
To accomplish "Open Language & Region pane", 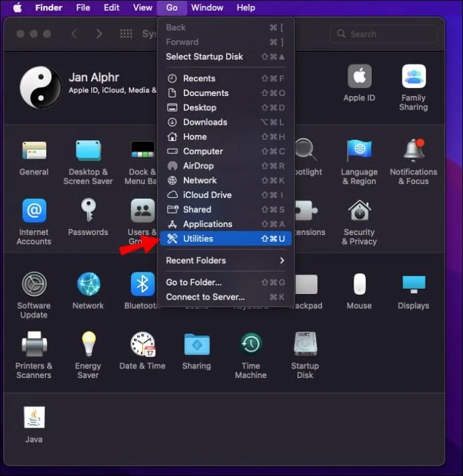I will [359, 163].
